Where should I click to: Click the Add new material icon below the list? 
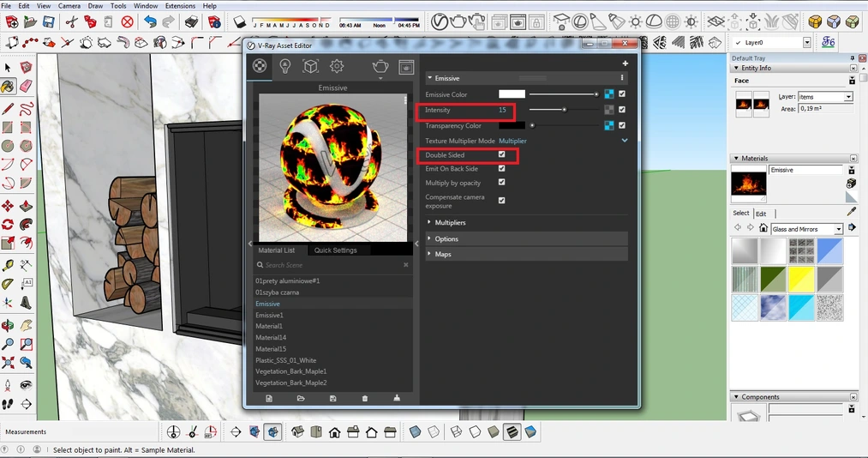coord(269,398)
